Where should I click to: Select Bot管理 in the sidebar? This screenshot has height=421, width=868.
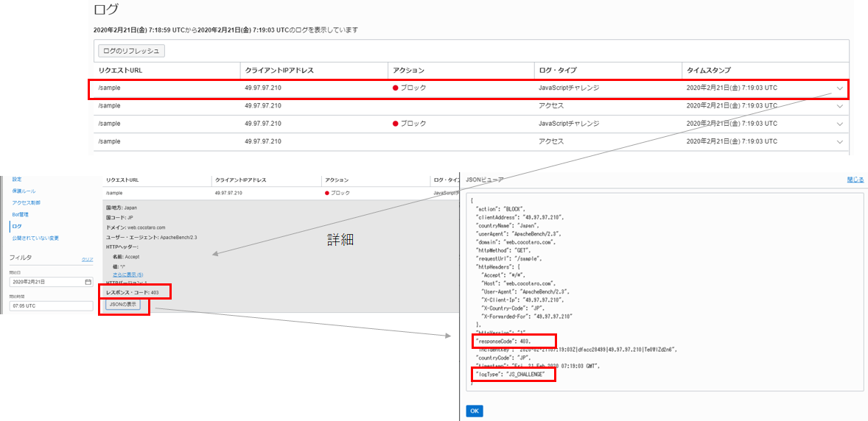tap(20, 214)
